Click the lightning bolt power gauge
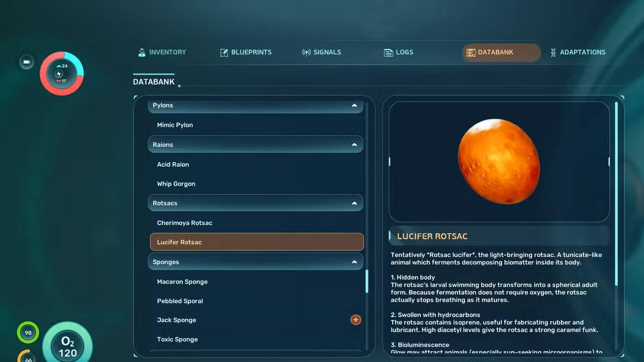 tap(62, 74)
